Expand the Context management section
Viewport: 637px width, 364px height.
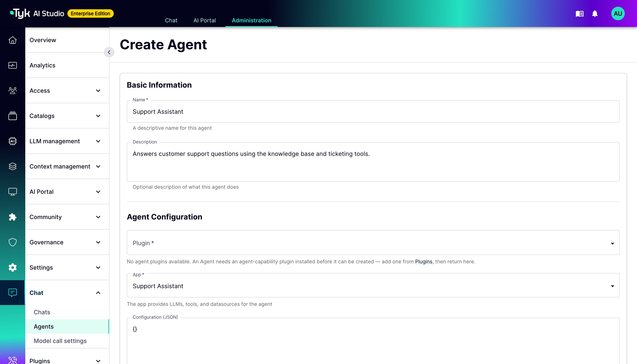pos(67,166)
